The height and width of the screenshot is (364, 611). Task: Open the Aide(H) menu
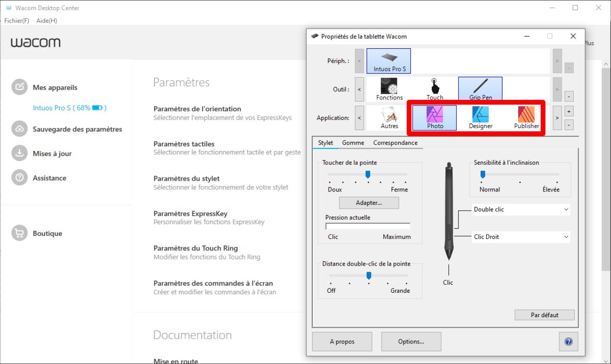click(x=46, y=21)
